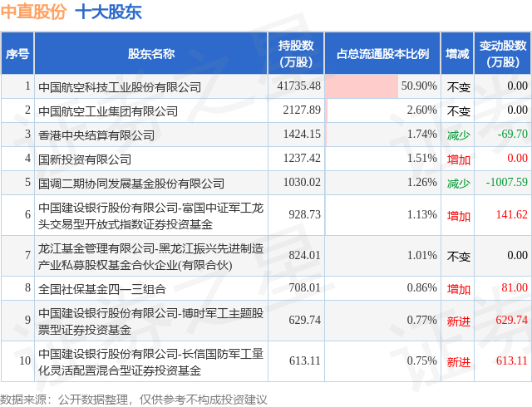Image resolution: width=532 pixels, height=407 pixels.
Task: Click 不变 status for 中国航空科技工业股份有限公司
Action: (x=458, y=87)
